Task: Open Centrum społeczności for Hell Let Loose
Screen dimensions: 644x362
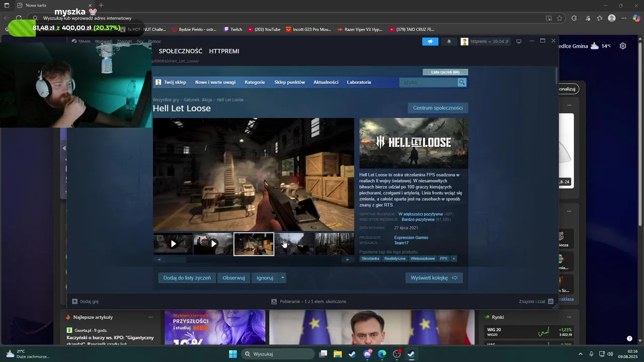Action: point(438,108)
